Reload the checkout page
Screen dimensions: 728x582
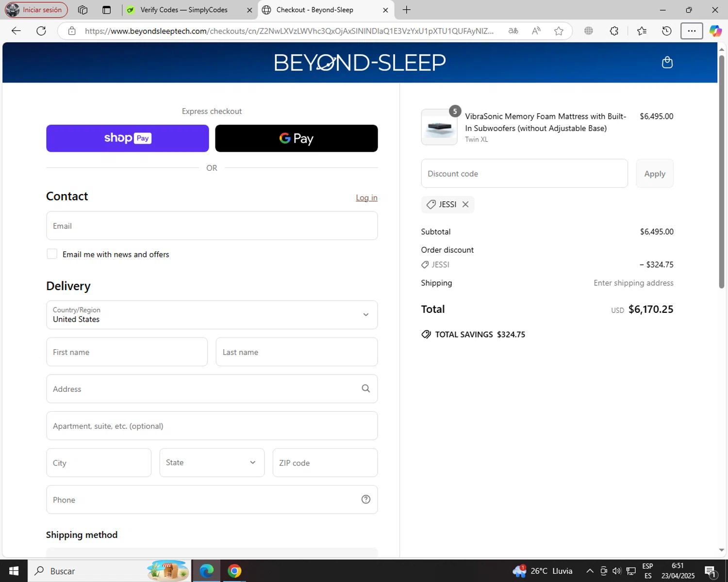[x=41, y=31]
